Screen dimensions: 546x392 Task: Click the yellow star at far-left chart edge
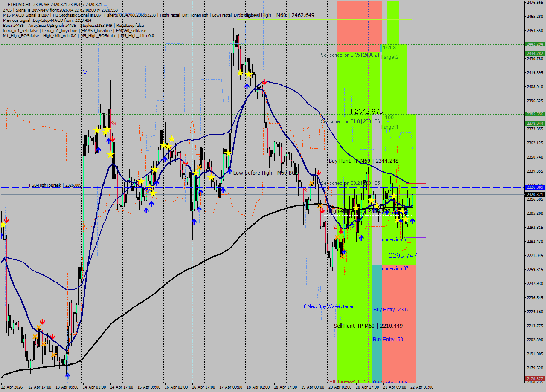click(x=3, y=224)
